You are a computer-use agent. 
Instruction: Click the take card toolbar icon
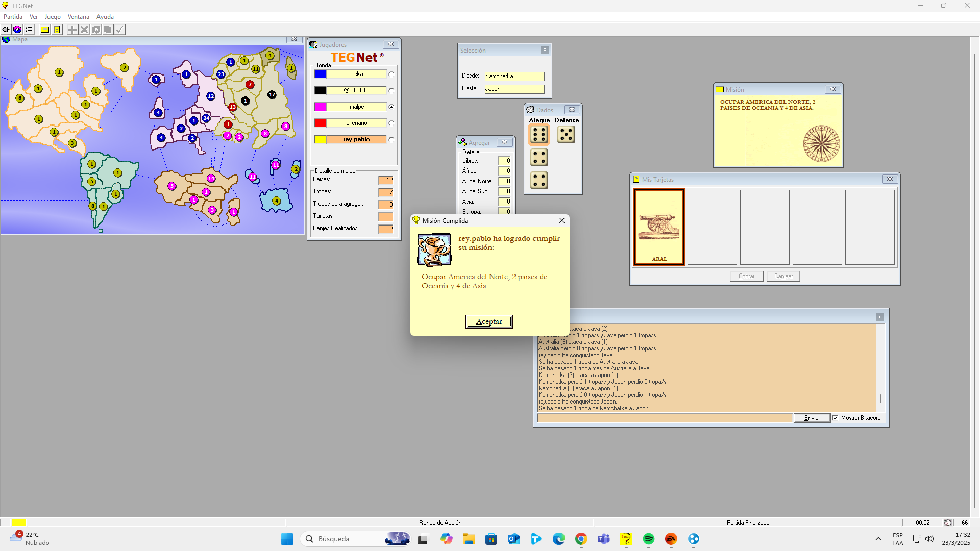tap(108, 30)
